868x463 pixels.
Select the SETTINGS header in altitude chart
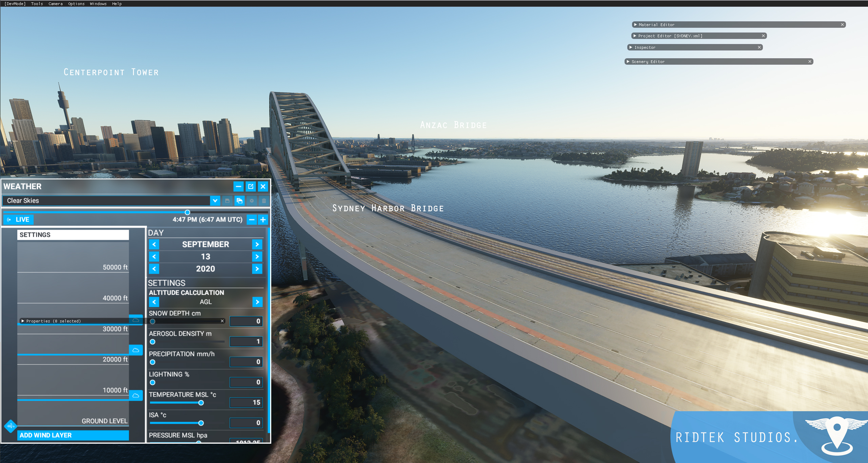[x=73, y=235]
